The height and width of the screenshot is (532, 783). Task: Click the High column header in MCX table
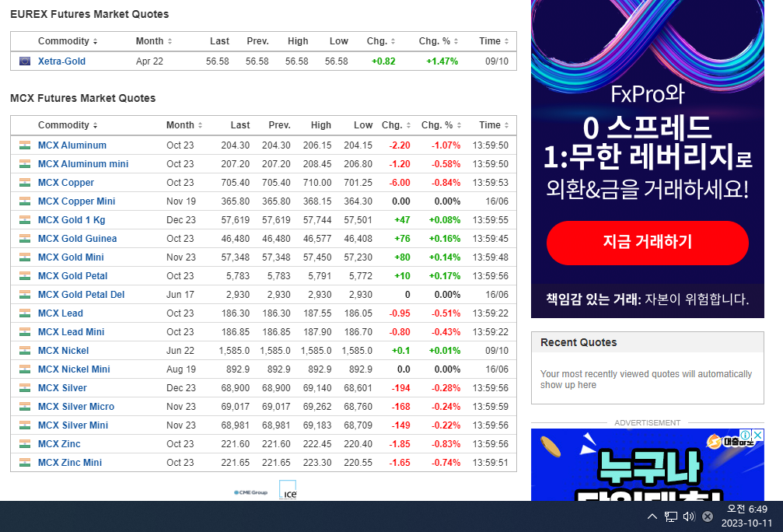pos(320,125)
